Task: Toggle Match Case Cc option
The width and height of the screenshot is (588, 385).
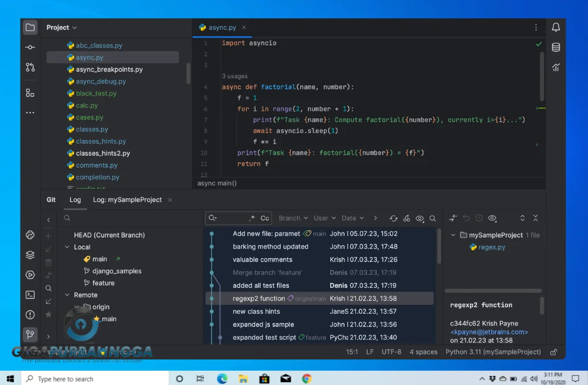Action: [x=265, y=218]
